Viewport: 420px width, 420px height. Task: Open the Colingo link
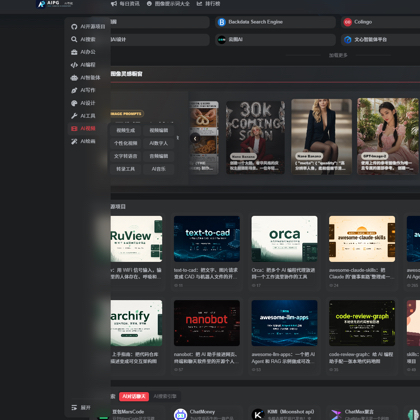pos(381,22)
